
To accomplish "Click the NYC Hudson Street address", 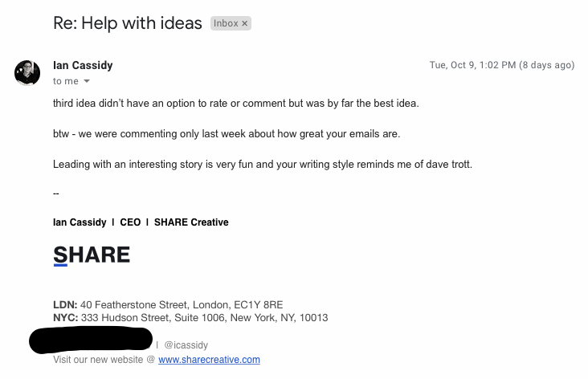I will [x=190, y=318].
